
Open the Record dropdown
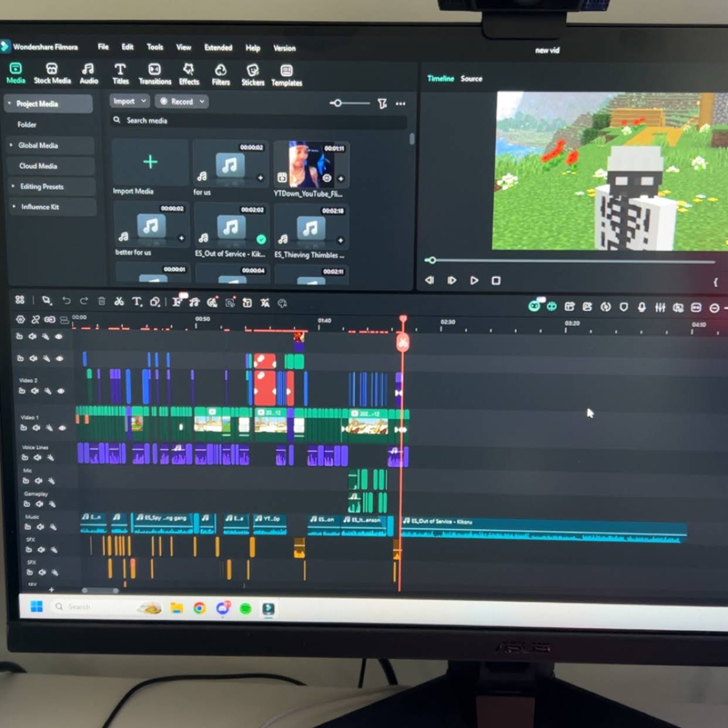pos(182,101)
